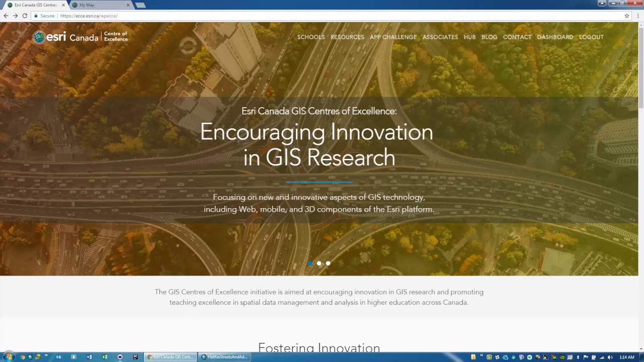Launch Chrome from quick launch

[x=23, y=357]
